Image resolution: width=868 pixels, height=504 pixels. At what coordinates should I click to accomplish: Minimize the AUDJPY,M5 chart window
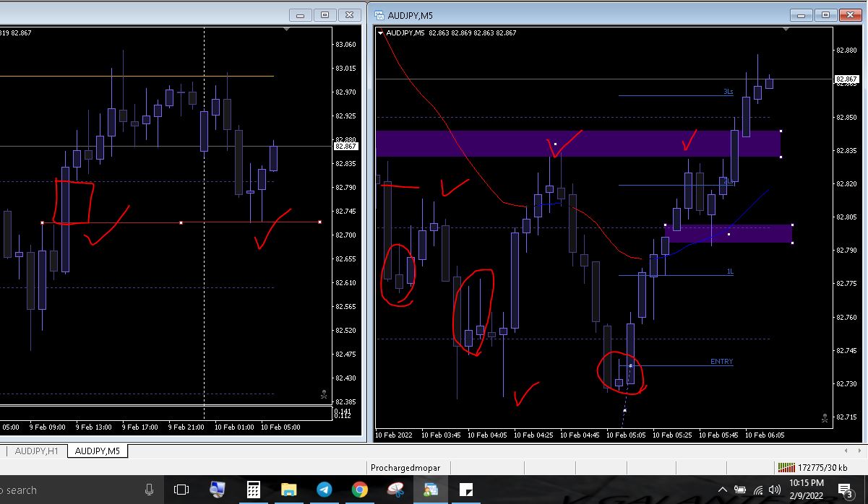(x=801, y=14)
